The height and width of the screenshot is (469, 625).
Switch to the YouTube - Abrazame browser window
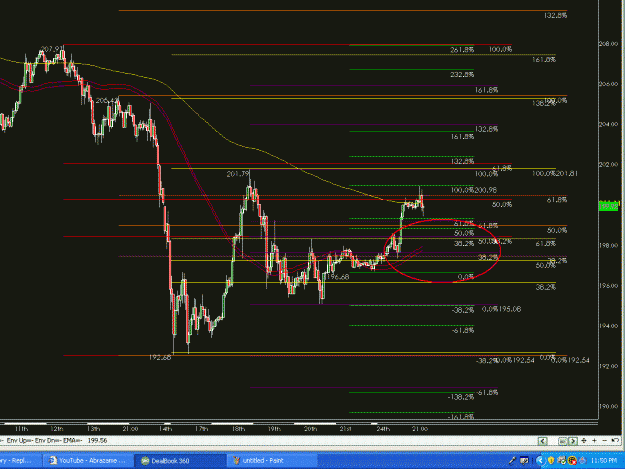point(88,460)
